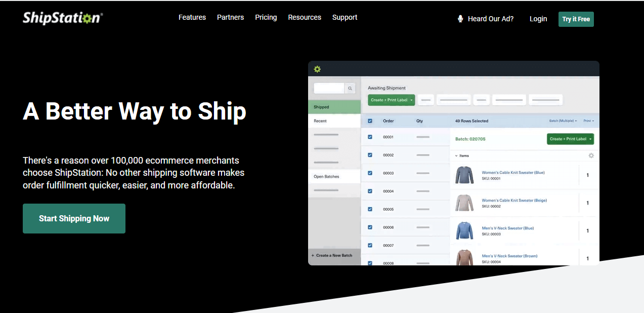The height and width of the screenshot is (313, 644).
Task: Open Women's Cable Knit Sweater (Beige) link
Action: 514,200
